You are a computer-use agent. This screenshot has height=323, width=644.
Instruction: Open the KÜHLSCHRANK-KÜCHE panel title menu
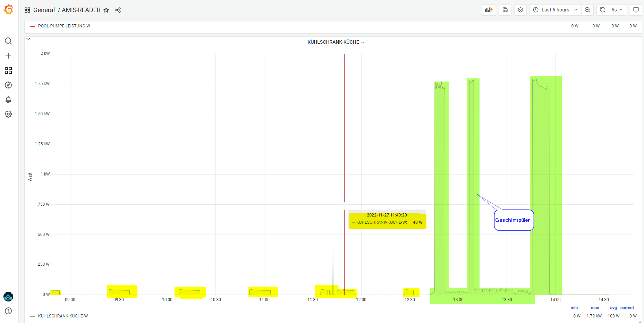click(x=336, y=42)
